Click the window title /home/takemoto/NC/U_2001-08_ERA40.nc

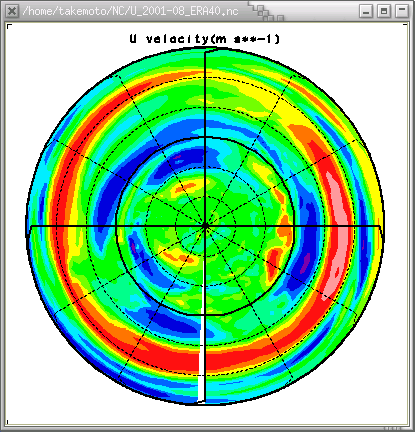point(130,11)
